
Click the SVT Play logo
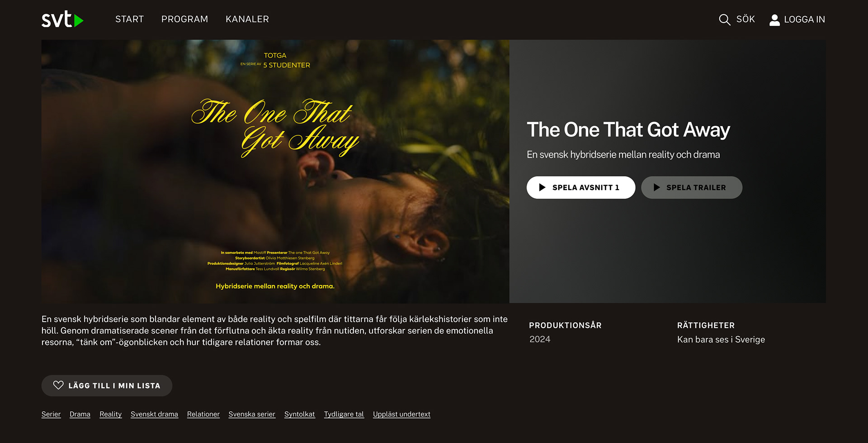pos(62,19)
